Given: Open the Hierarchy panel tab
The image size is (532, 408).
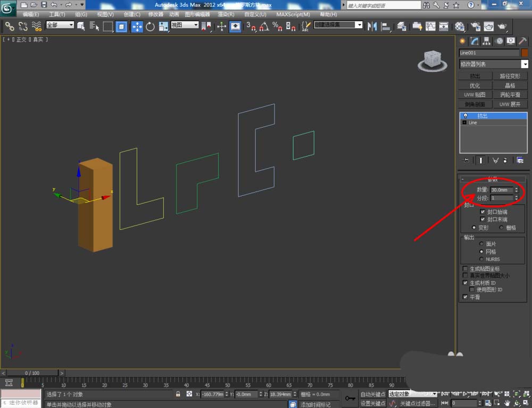Looking at the screenshot, I should (487, 41).
